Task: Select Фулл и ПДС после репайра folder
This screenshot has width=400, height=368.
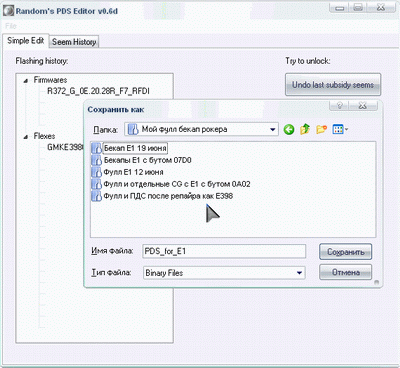Action: coord(168,196)
